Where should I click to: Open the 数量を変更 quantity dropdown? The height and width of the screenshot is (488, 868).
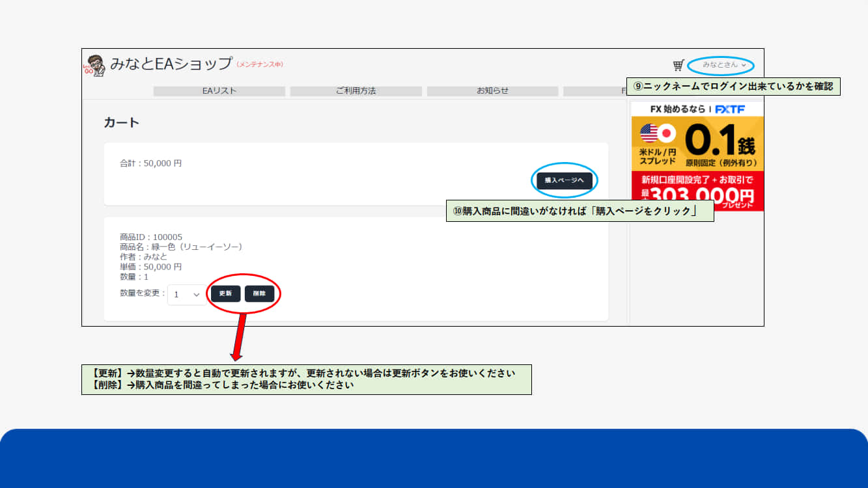(186, 294)
